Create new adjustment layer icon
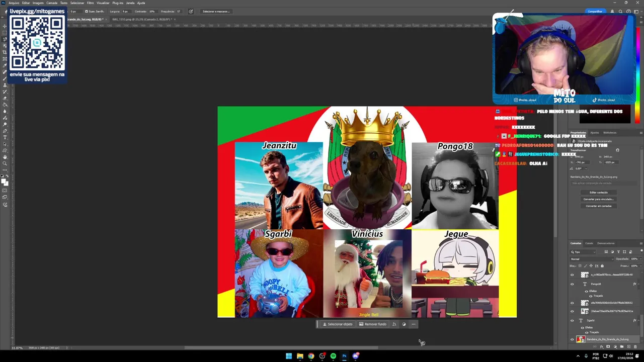The image size is (644, 362). click(x=615, y=346)
